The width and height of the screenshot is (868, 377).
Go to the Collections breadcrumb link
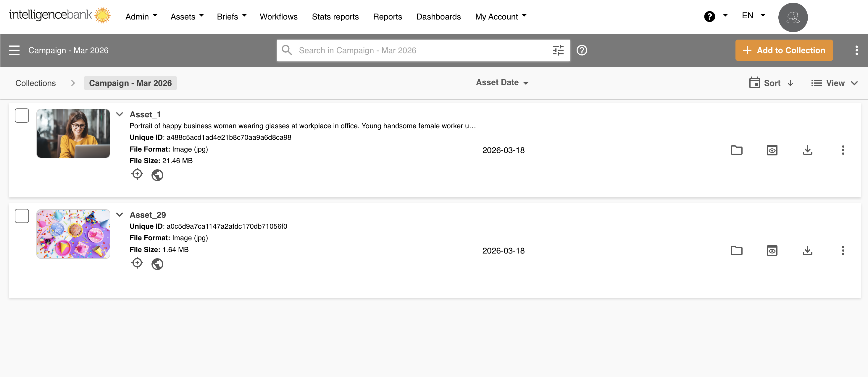coord(36,83)
